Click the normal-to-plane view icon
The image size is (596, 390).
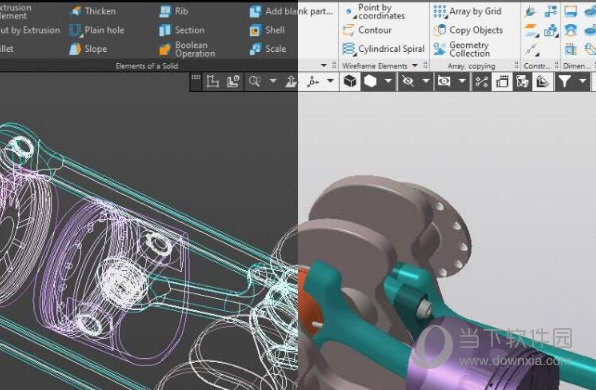coord(291,81)
